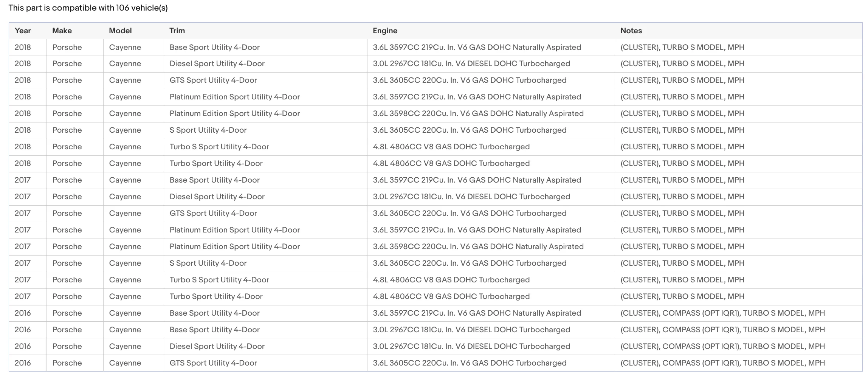868x375 pixels.
Task: Click 2017 Turbo S Sport Utility 4-Door trim
Action: point(219,280)
